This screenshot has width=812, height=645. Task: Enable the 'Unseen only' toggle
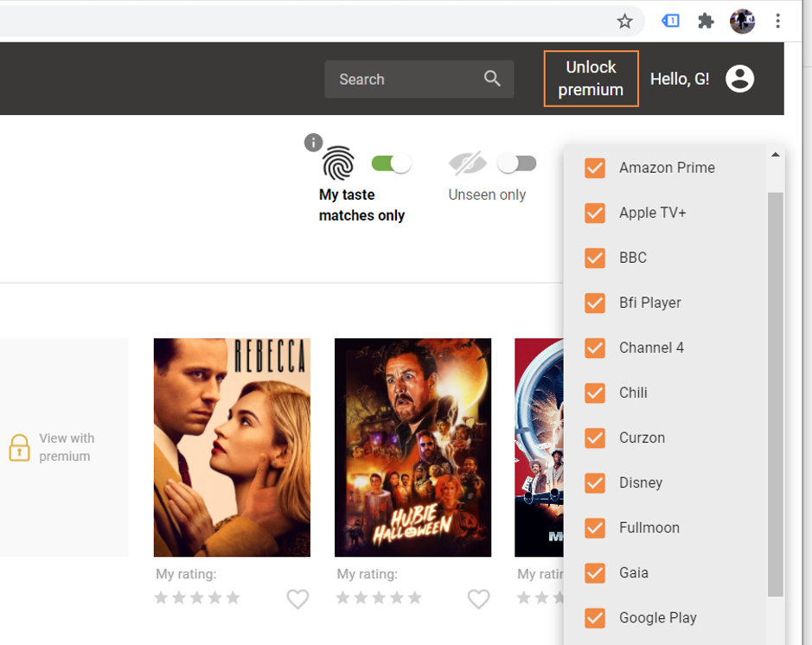(x=516, y=163)
